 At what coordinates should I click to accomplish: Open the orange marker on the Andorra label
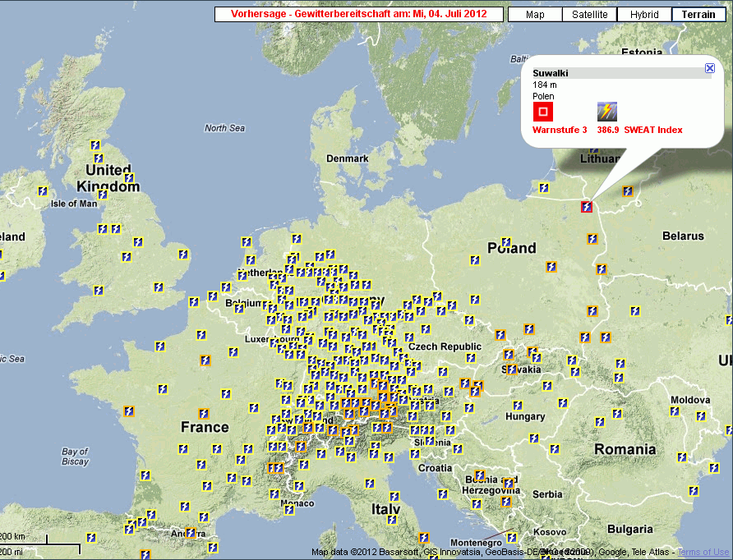[191, 533]
